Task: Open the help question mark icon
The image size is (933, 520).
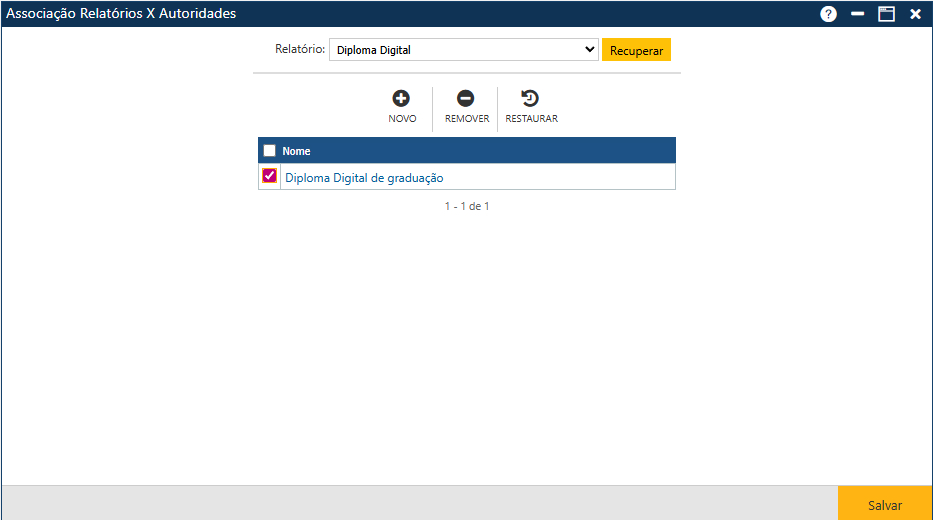Action: tap(828, 14)
